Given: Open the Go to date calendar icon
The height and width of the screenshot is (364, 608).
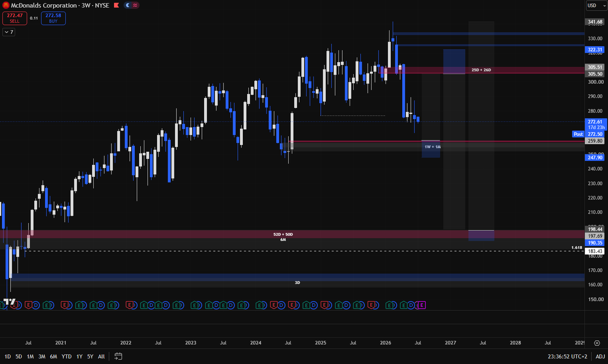Looking at the screenshot, I should pos(118,356).
